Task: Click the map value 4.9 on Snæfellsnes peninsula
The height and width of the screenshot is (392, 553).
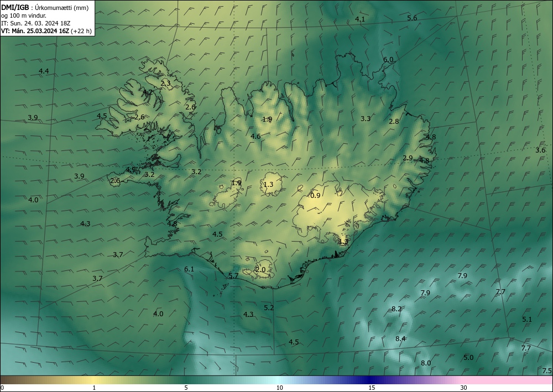Action: point(131,170)
